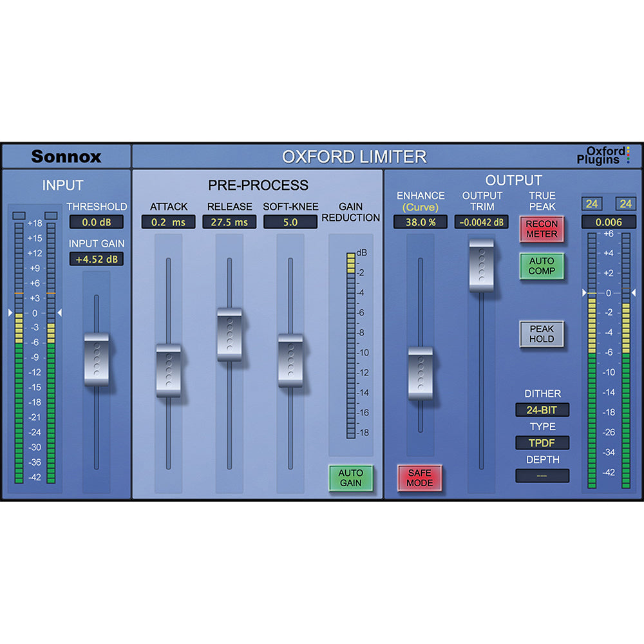Click the Oxford Plugins logo
Image resolution: width=644 pixels, height=644 pixels.
click(x=603, y=155)
